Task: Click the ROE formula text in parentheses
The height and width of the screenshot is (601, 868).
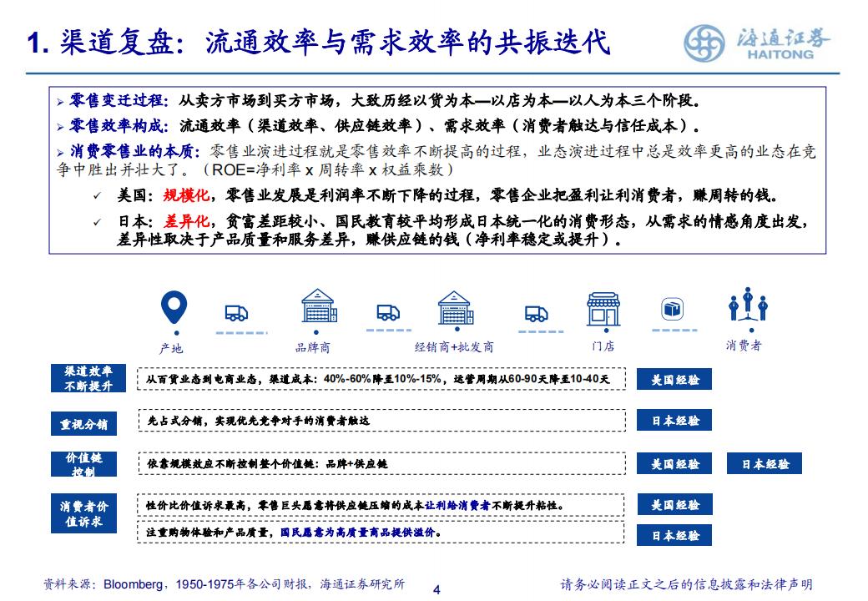Action: 328,169
